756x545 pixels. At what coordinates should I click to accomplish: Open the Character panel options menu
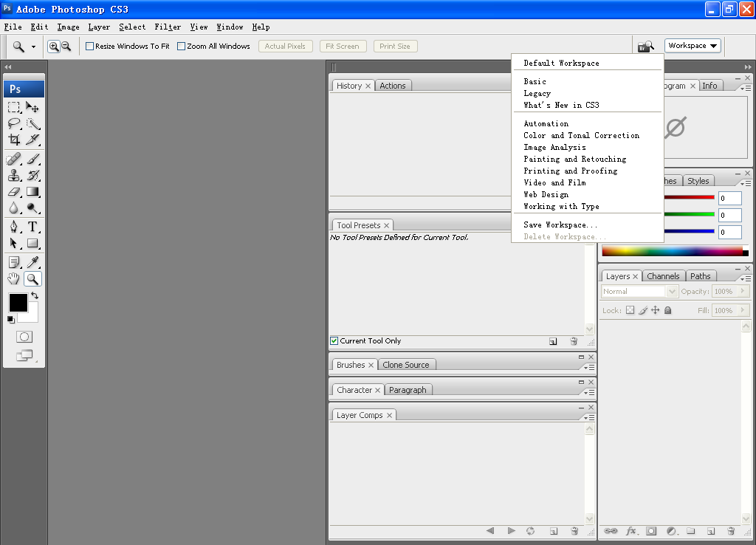pos(589,393)
